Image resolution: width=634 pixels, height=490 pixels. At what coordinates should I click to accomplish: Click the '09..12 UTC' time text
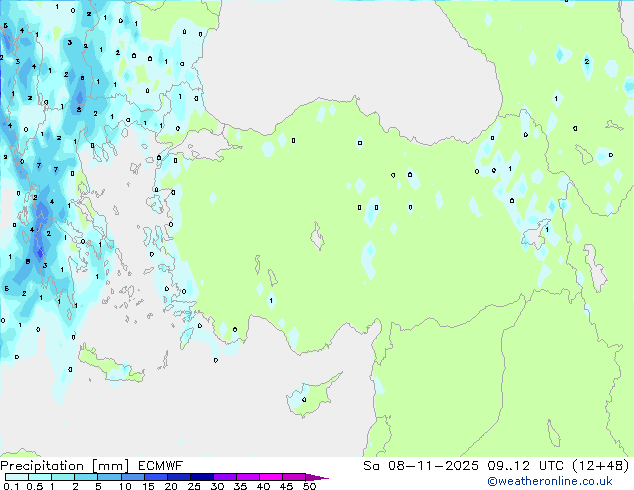point(526,466)
